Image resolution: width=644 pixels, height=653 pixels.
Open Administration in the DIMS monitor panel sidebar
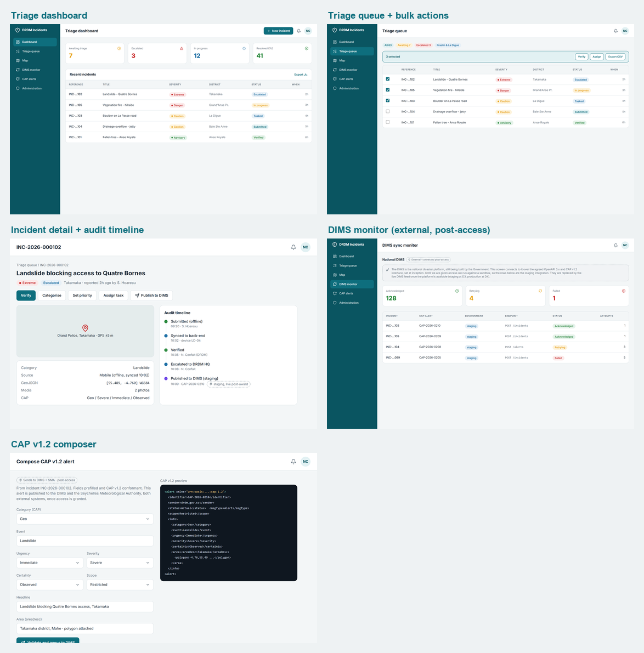coord(352,303)
